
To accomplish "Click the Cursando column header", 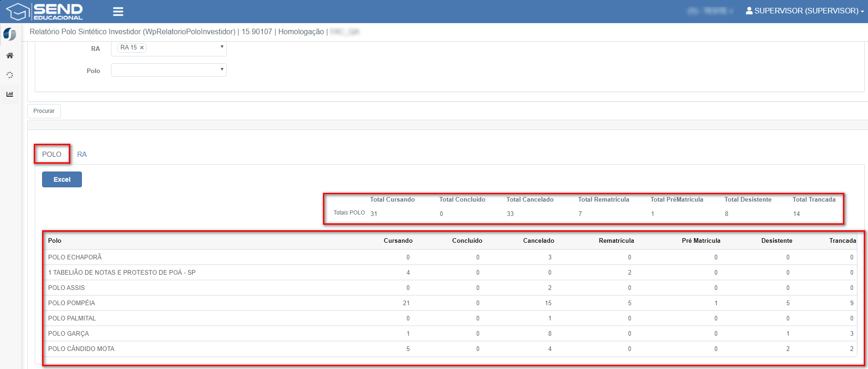I will [398, 240].
